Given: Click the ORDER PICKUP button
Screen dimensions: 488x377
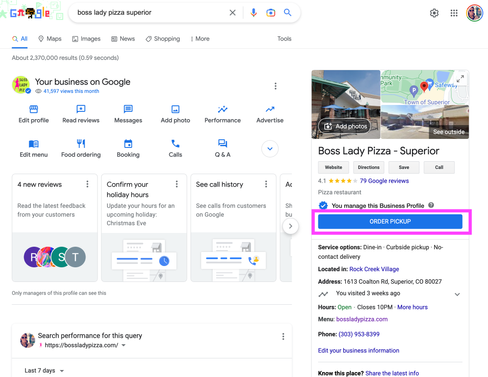Looking at the screenshot, I should (390, 221).
